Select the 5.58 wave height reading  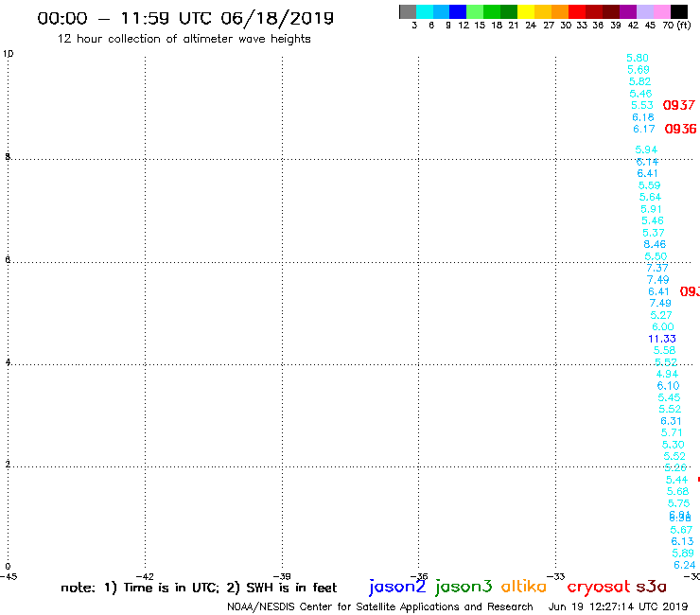point(664,351)
